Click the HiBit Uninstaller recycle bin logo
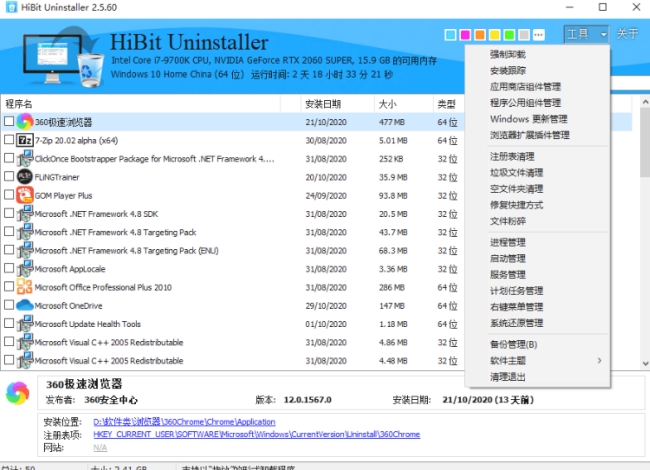The image size is (650, 470). click(x=89, y=61)
